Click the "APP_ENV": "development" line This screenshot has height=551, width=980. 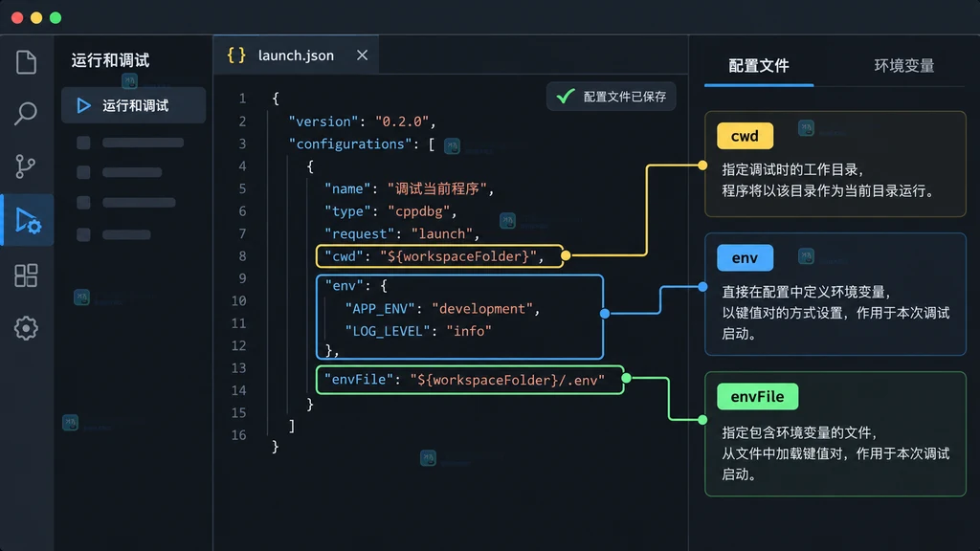(x=442, y=309)
